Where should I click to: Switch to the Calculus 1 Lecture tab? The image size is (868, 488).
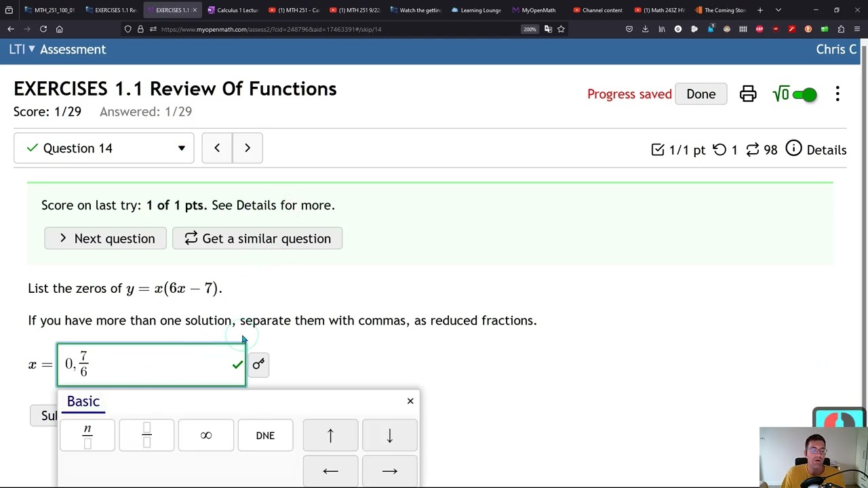point(233,10)
